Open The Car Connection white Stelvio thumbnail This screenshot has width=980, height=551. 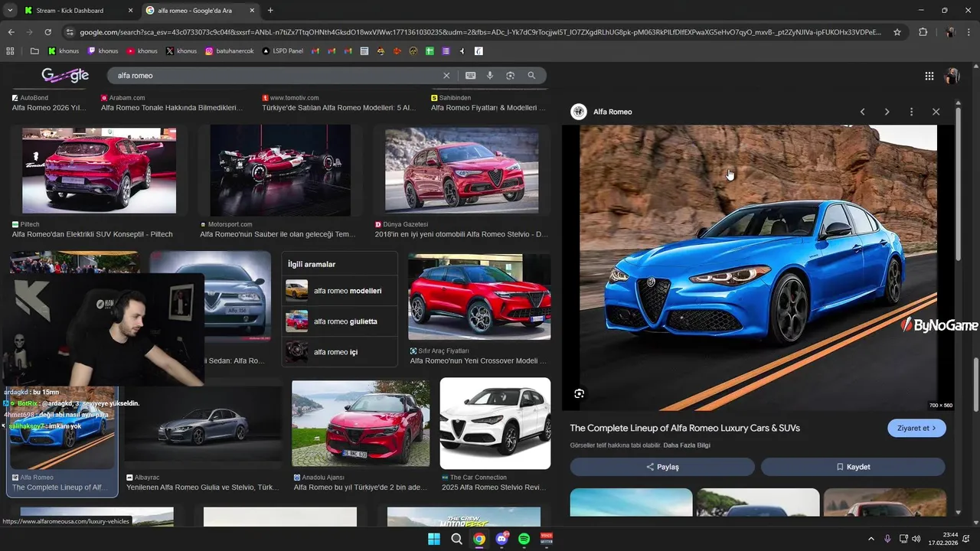point(495,423)
